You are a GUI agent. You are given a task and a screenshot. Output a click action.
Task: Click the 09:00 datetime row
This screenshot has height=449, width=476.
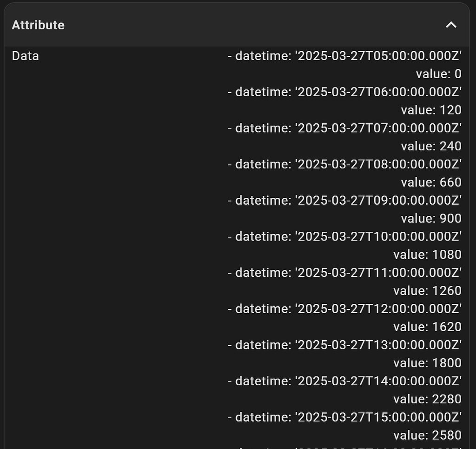(344, 201)
